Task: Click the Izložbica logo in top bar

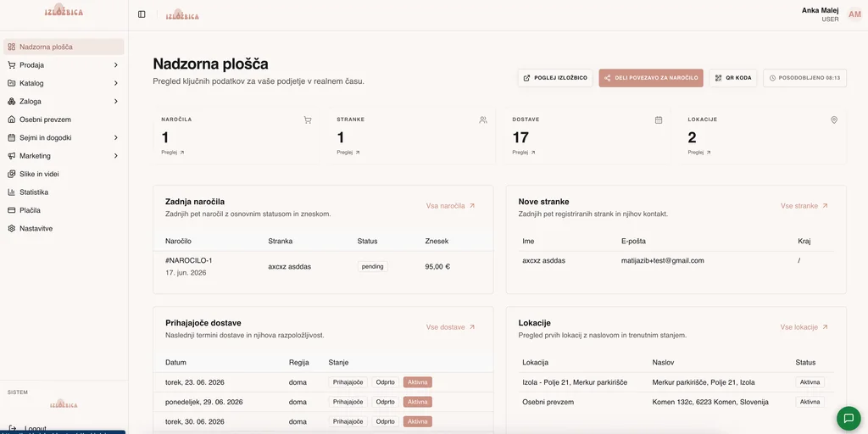Action: pyautogui.click(x=182, y=15)
